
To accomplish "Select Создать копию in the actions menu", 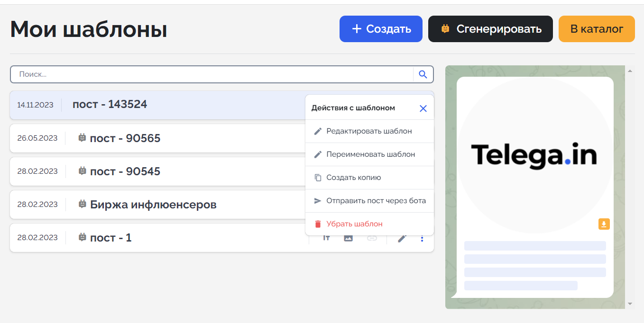I will pyautogui.click(x=369, y=178).
